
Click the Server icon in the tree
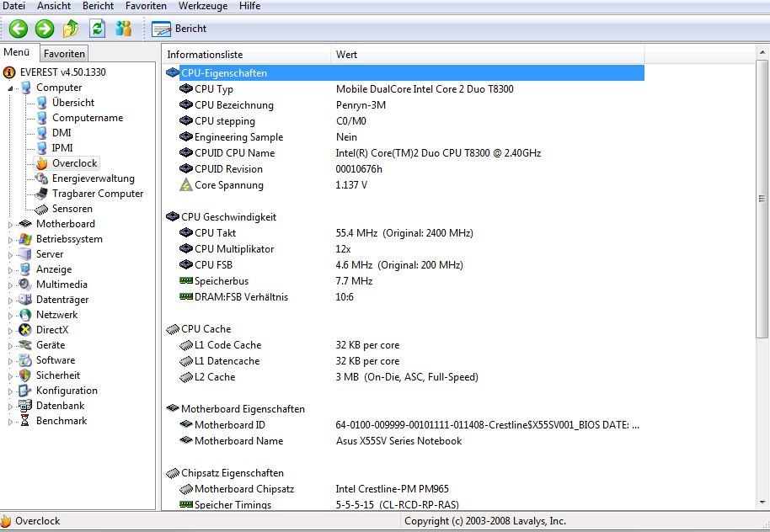tap(25, 254)
